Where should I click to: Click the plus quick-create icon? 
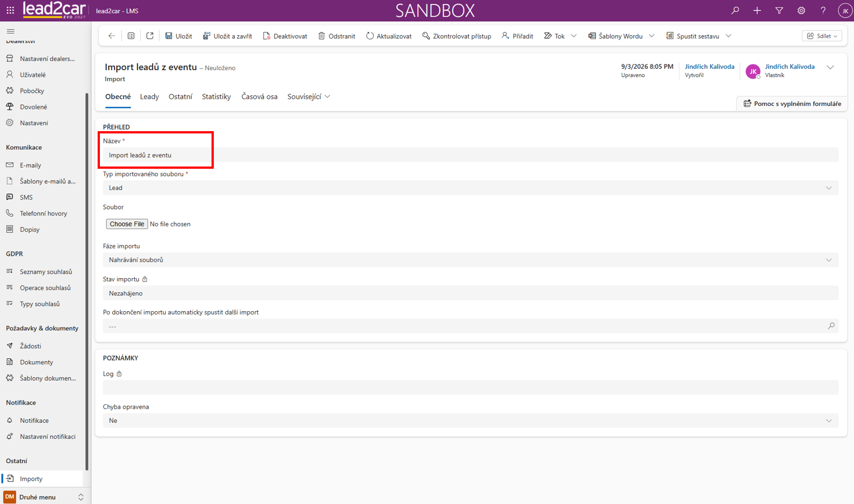757,11
